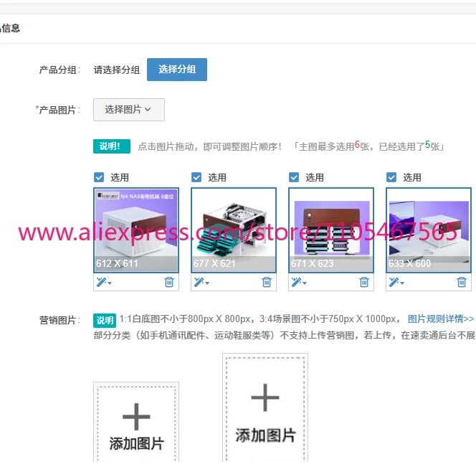This screenshot has width=476, height=462.
Task: Uncheck 选用 above the 612 X 611 image
Action: pos(99,177)
